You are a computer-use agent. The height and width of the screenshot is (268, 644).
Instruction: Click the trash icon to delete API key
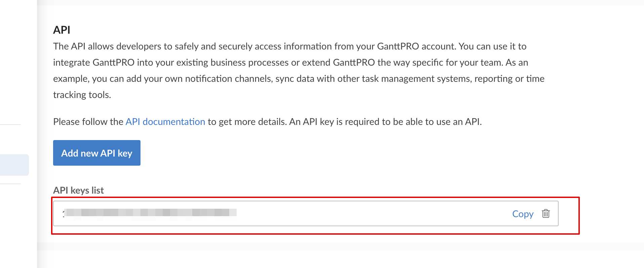point(546,213)
